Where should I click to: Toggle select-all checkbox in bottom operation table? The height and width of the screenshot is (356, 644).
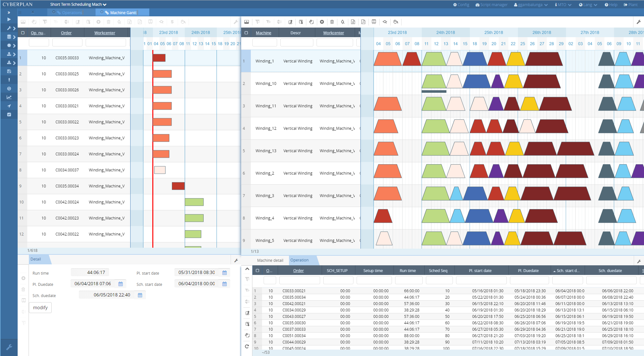[x=257, y=270]
